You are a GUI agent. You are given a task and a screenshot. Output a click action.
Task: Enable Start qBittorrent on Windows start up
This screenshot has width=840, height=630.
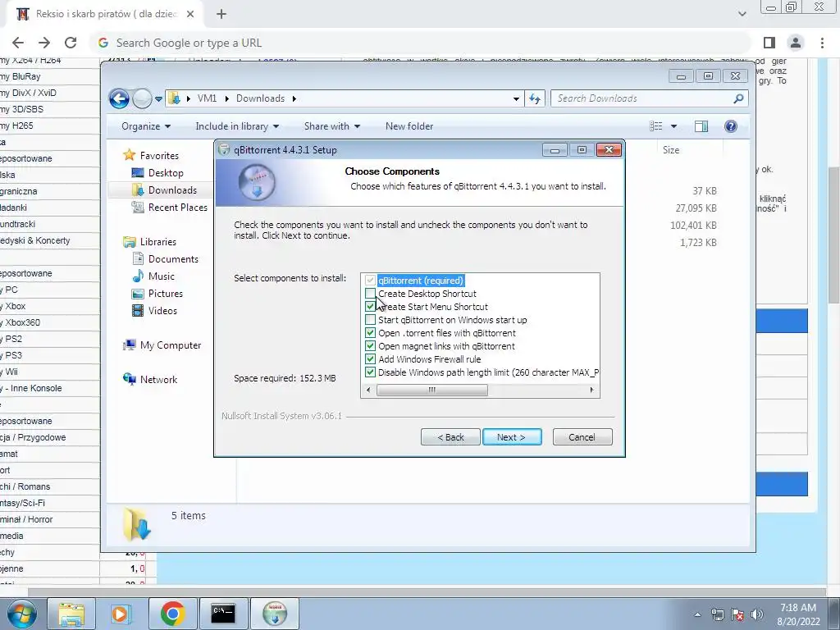(x=370, y=320)
